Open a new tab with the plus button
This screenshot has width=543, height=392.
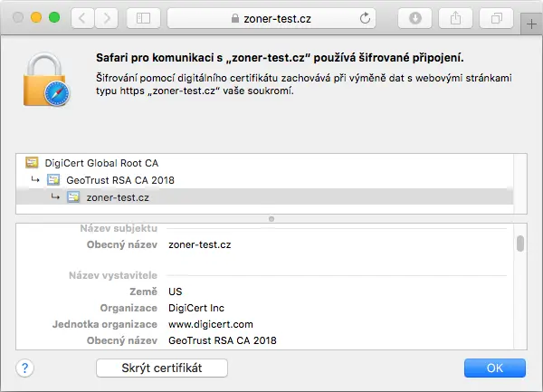coord(531,24)
